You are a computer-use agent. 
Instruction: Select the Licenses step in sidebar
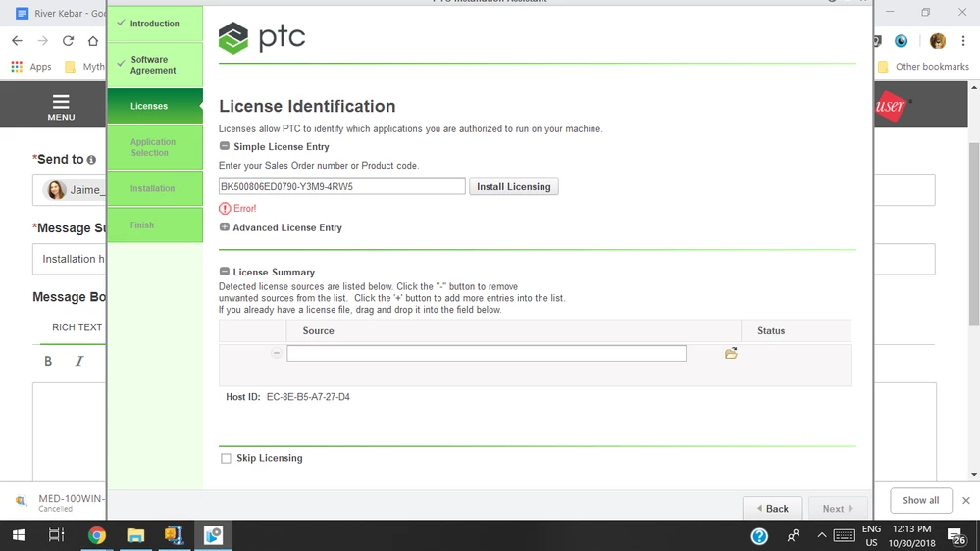[155, 106]
